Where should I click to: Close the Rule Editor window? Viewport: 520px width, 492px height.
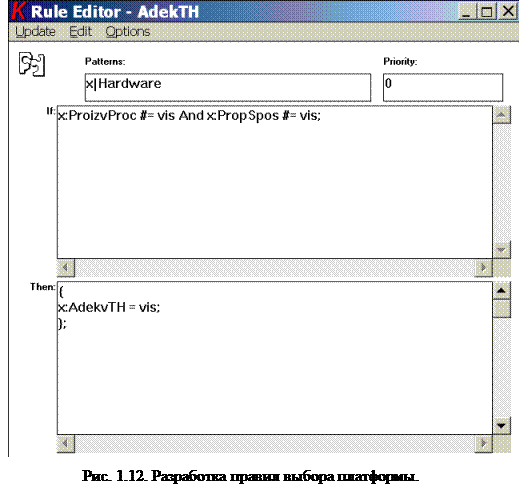pos(508,12)
